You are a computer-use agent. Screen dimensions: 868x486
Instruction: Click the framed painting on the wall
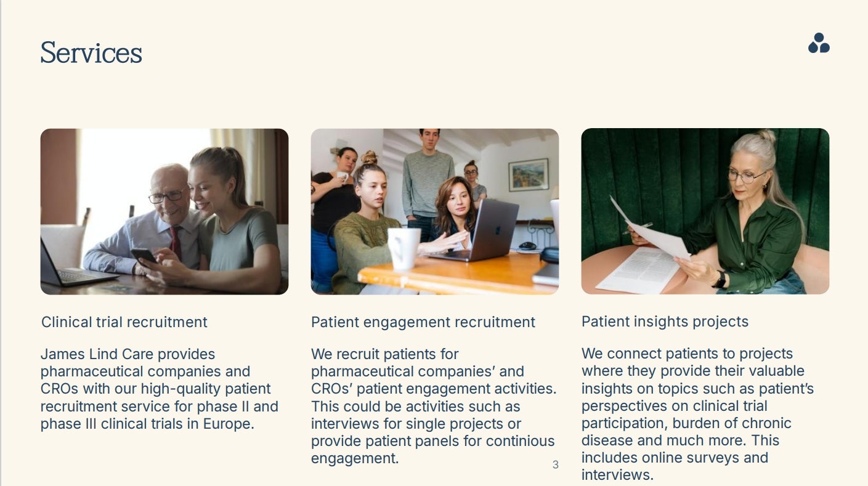(529, 174)
